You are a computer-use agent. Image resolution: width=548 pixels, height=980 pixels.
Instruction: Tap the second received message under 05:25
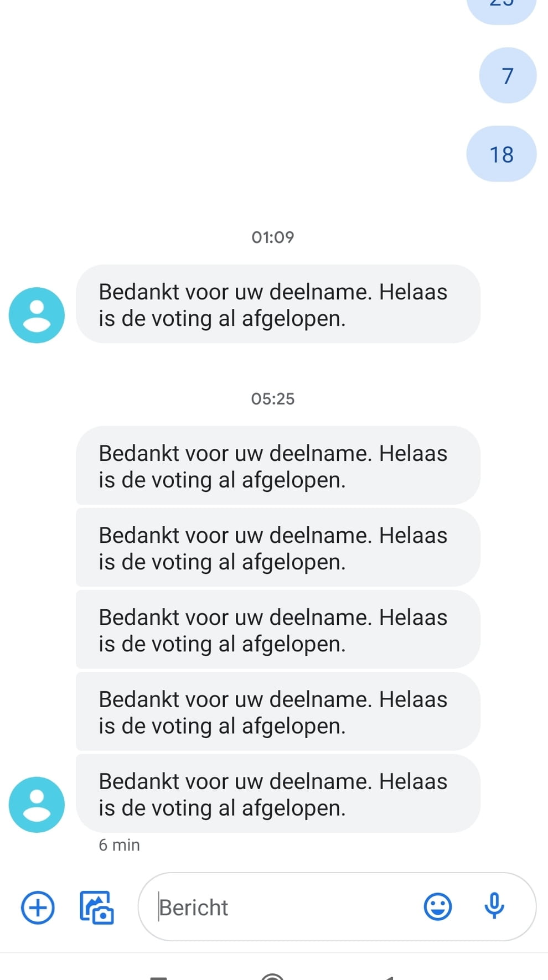tap(278, 548)
